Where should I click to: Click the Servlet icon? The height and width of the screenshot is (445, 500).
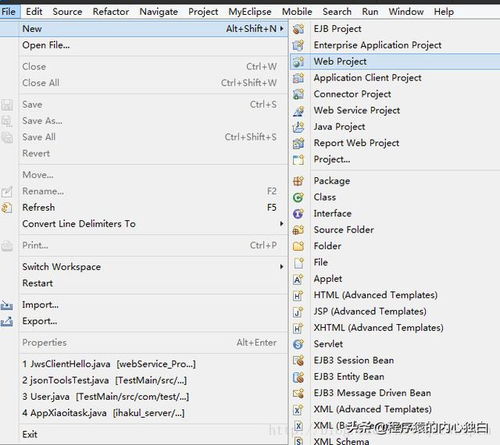pyautogui.click(x=298, y=344)
